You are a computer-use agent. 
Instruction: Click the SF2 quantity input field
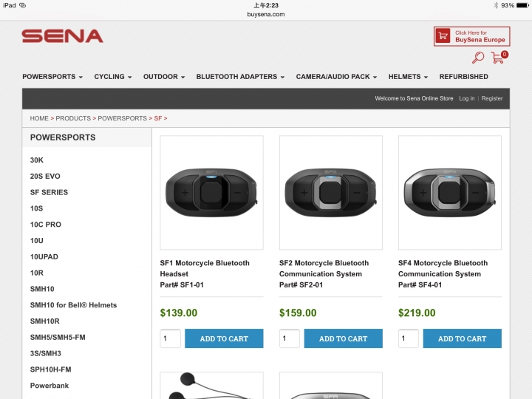pyautogui.click(x=290, y=338)
